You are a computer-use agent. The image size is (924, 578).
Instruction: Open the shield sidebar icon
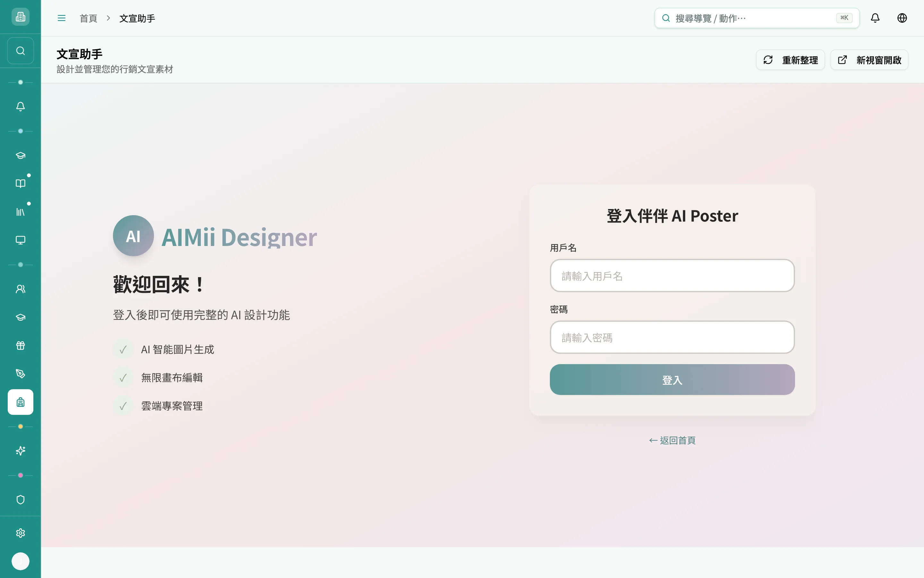[x=20, y=500]
